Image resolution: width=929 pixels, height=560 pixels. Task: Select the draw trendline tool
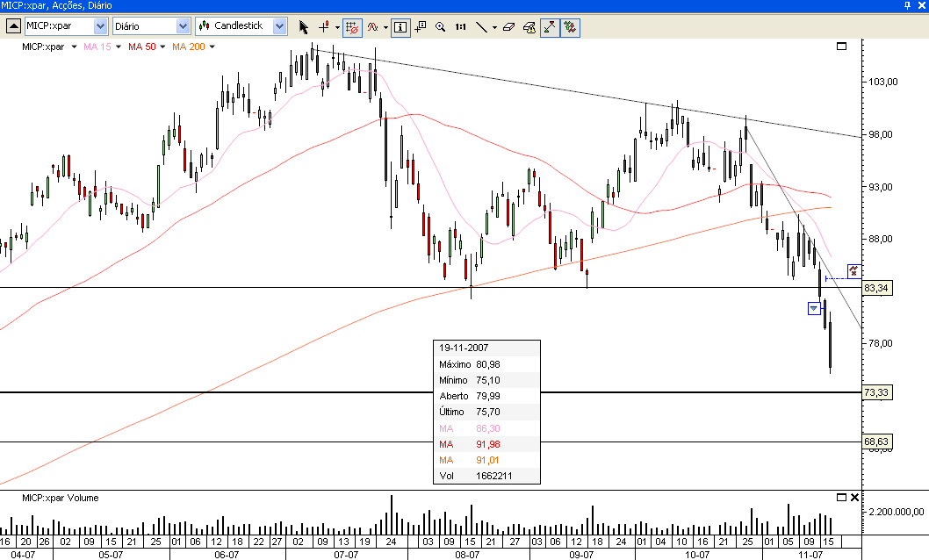coord(482,27)
